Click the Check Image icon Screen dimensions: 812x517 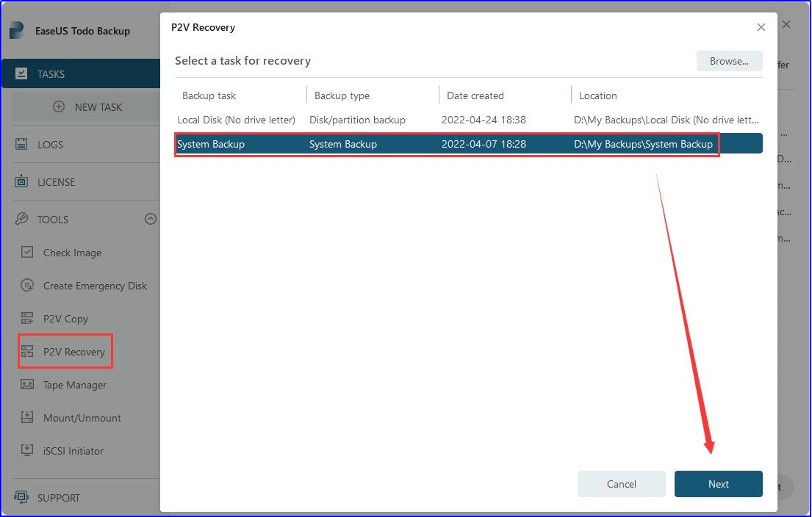(x=27, y=252)
